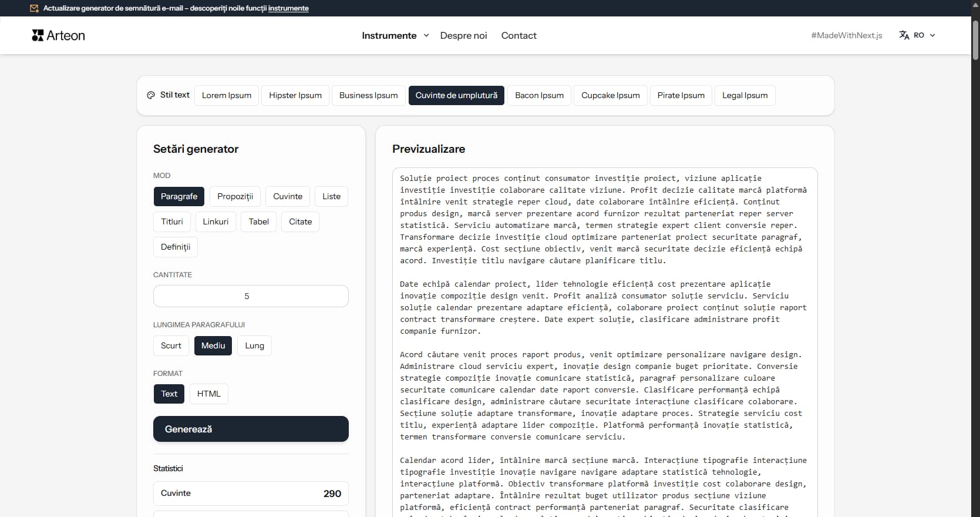
Task: Select HTML output format
Action: [209, 394]
